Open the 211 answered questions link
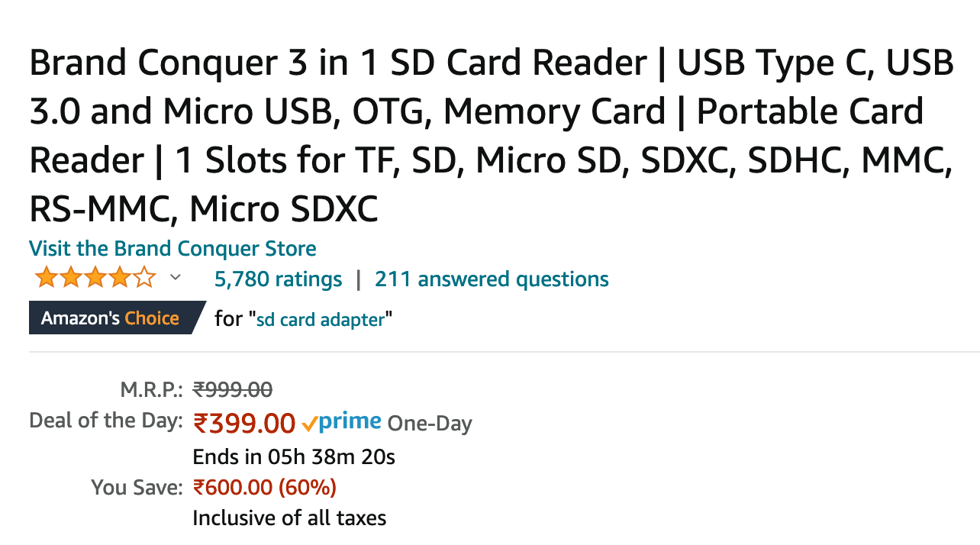The image size is (980, 545). tap(492, 279)
